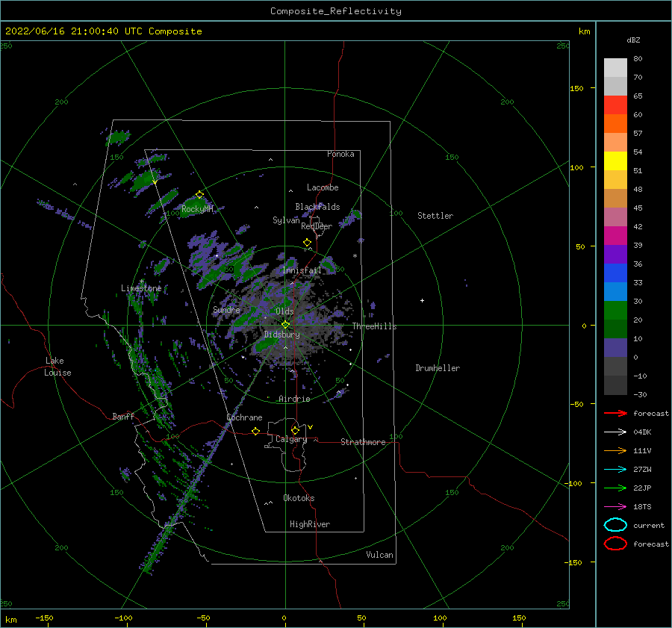Image resolution: width=672 pixels, height=628 pixels.
Task: Click the magenta 18TS arrow icon
Action: [615, 507]
